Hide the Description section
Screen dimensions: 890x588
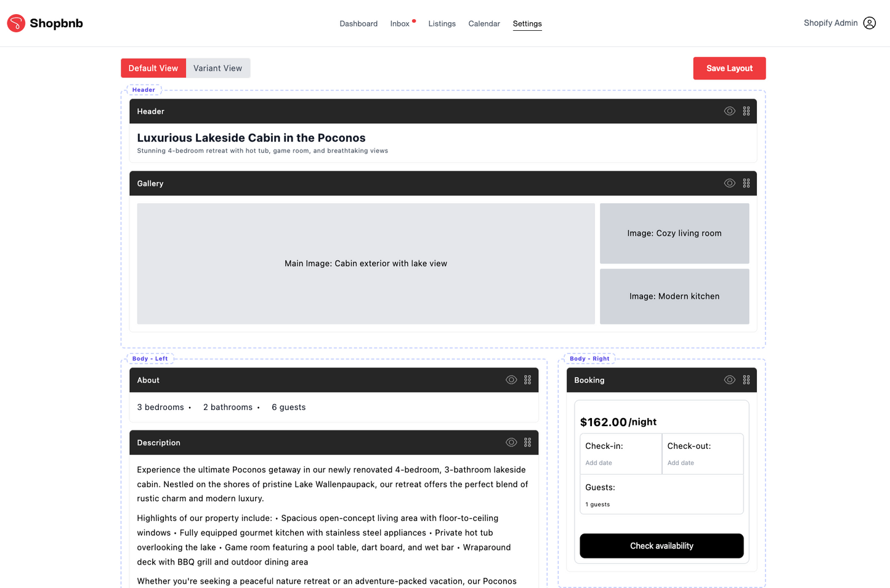[x=511, y=443]
